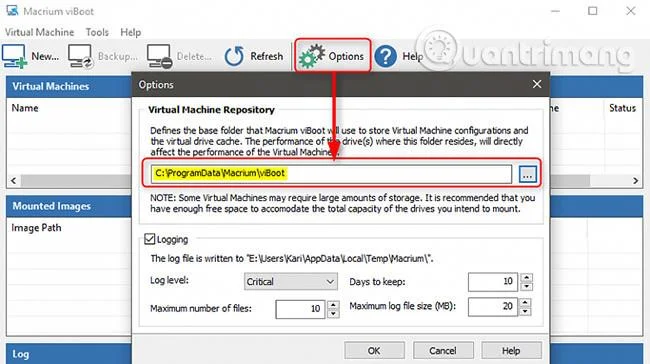Increase the Maximum number of files
Image resolution: width=650 pixels, height=364 pixels.
pyautogui.click(x=333, y=305)
